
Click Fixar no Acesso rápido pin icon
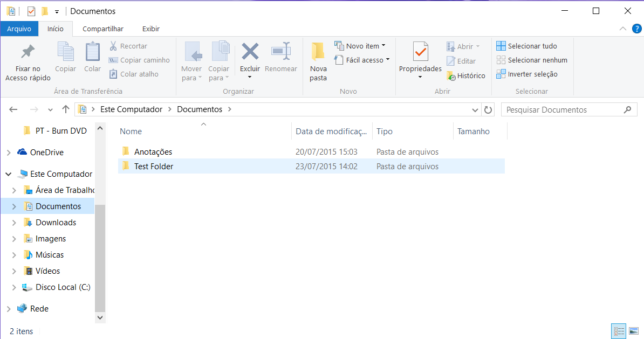tap(28, 52)
